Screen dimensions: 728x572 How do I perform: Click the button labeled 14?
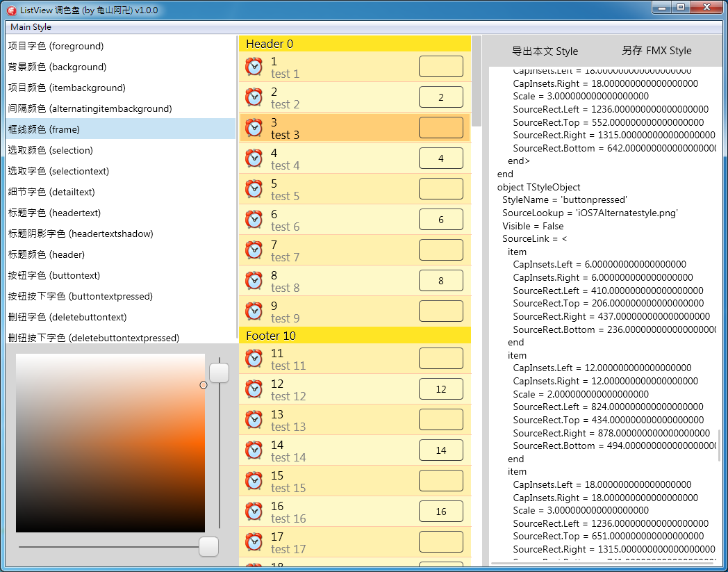pyautogui.click(x=440, y=450)
